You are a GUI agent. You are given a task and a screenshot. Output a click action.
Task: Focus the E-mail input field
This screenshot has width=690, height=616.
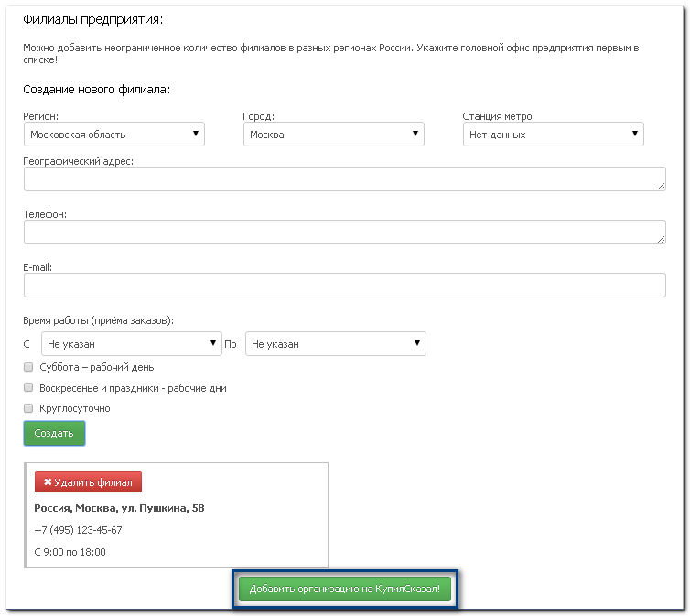coord(343,286)
